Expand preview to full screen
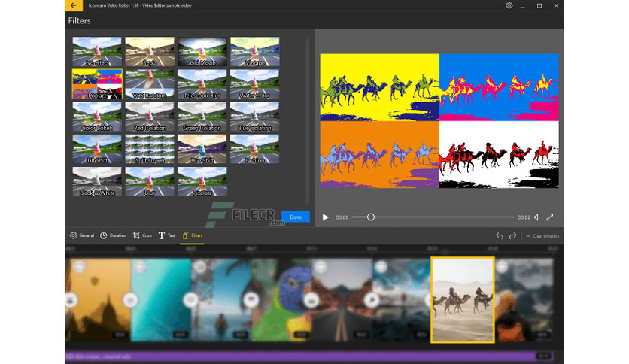This screenshot has width=629, height=364. tap(549, 217)
